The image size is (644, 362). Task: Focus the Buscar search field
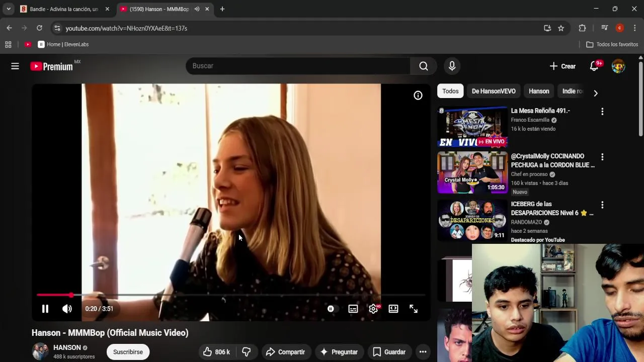[x=298, y=66]
